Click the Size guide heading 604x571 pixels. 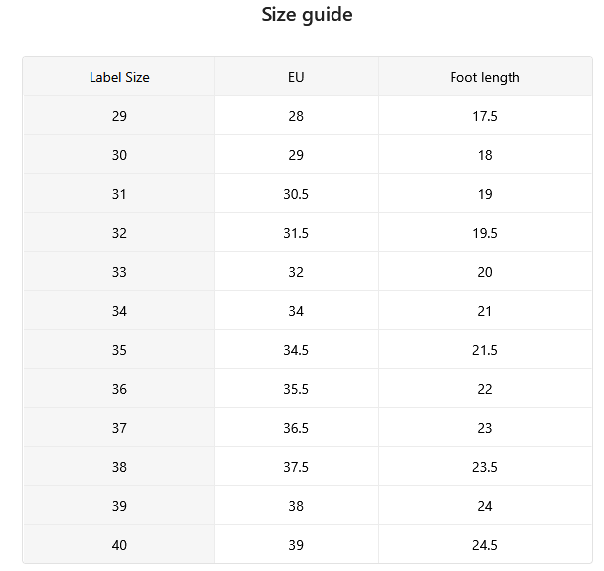pyautogui.click(x=307, y=15)
